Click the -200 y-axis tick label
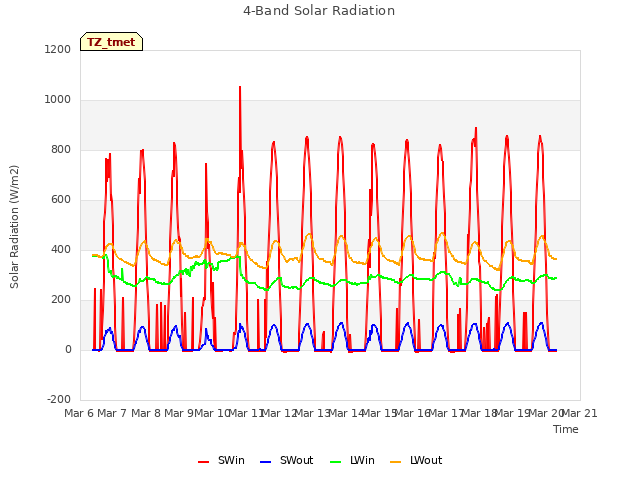 [59, 399]
